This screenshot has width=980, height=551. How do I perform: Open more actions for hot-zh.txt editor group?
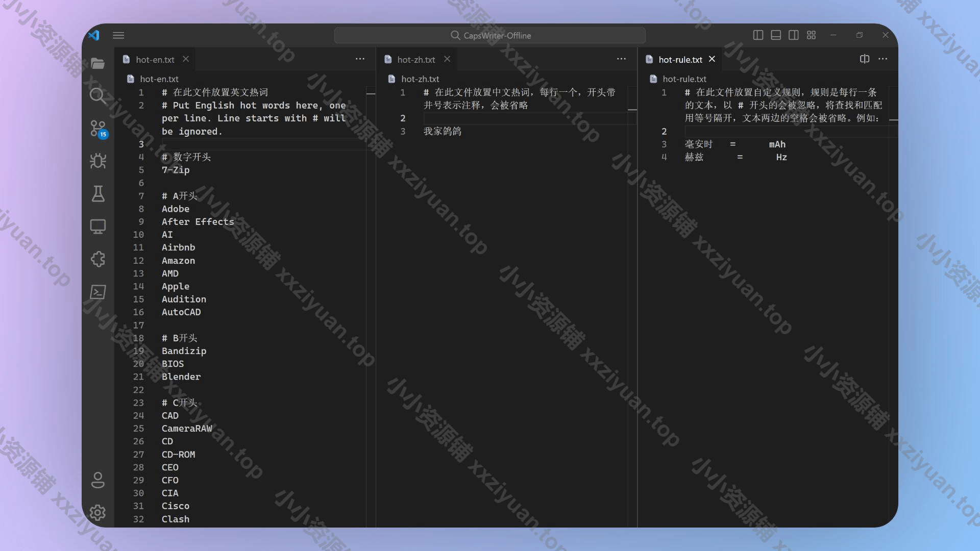point(621,59)
